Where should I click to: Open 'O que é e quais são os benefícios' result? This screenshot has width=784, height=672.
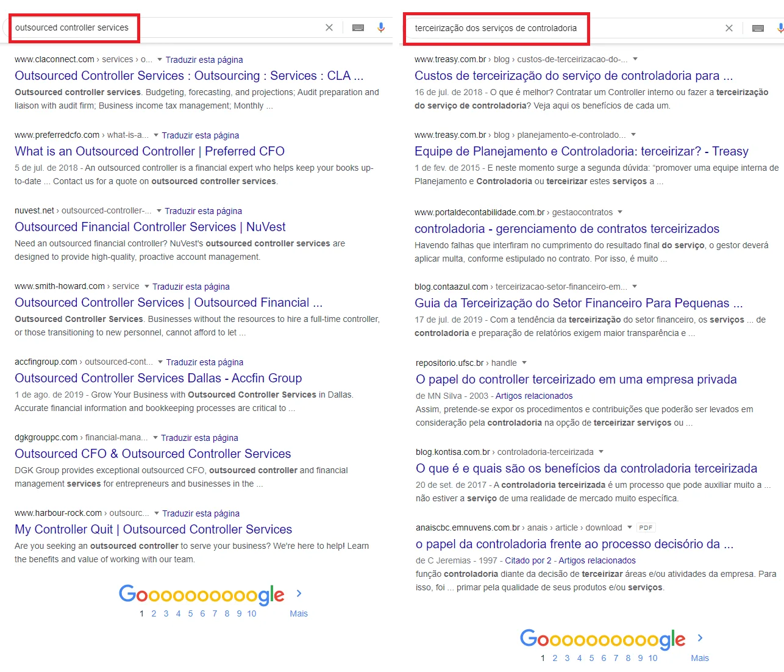click(586, 468)
